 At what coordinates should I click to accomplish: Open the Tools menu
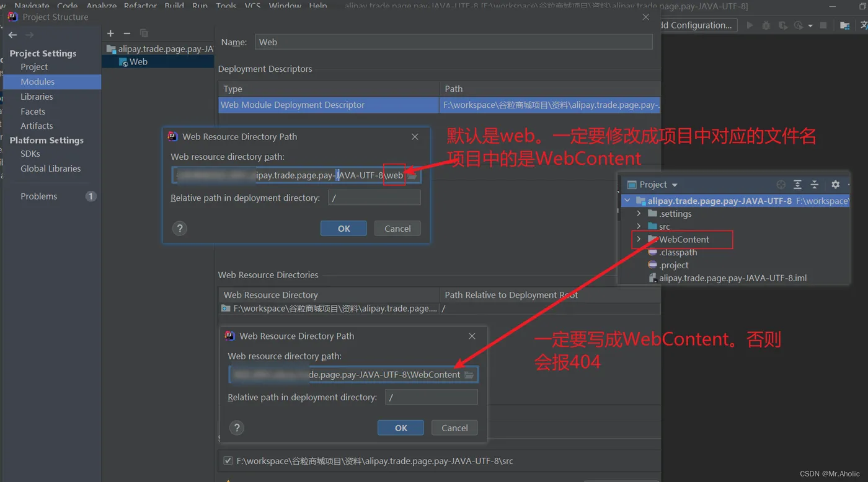(226, 6)
